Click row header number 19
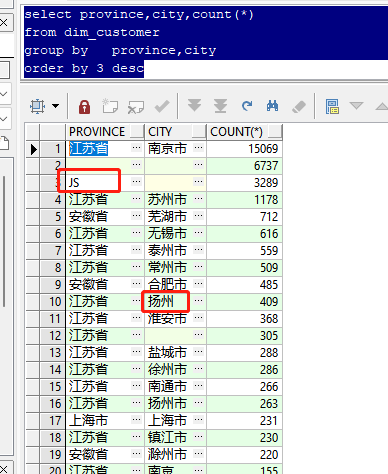 pos(53,454)
